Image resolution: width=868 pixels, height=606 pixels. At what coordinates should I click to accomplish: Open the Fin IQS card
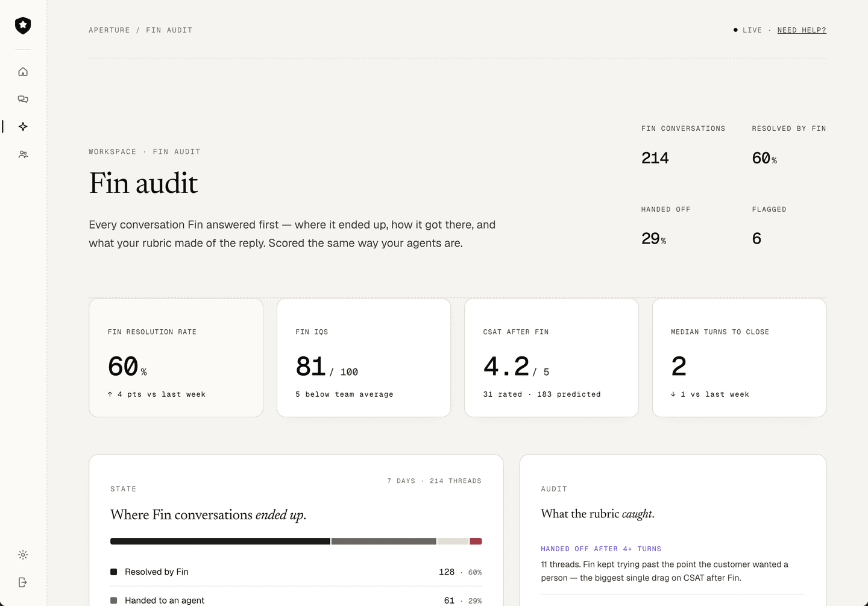(x=363, y=358)
